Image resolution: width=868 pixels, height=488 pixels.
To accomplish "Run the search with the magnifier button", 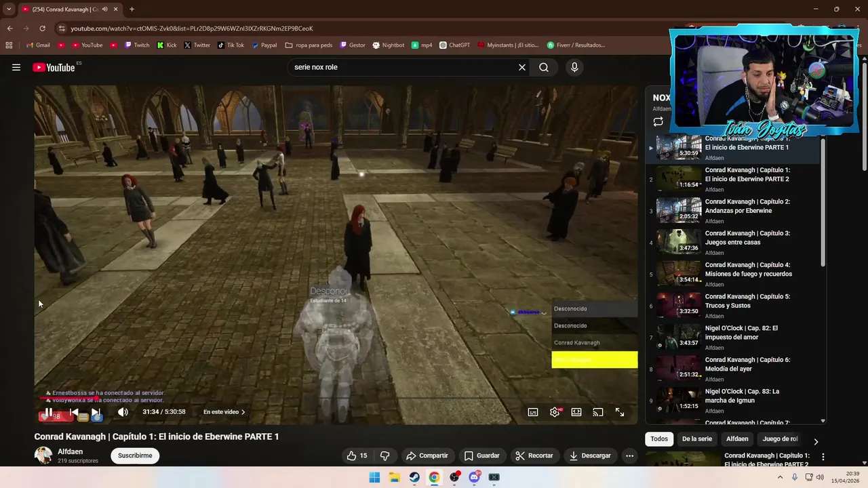I will coord(544,67).
